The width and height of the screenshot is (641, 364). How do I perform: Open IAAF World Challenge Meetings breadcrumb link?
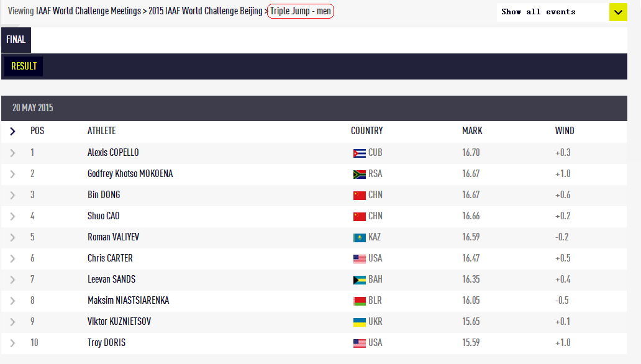click(88, 11)
